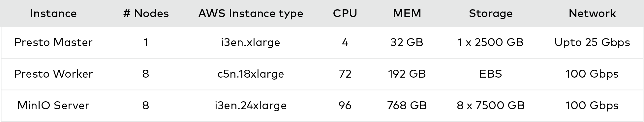This screenshot has width=644, height=122.
Task: Click the i3en.24xlarge instance type cell
Action: (251, 106)
